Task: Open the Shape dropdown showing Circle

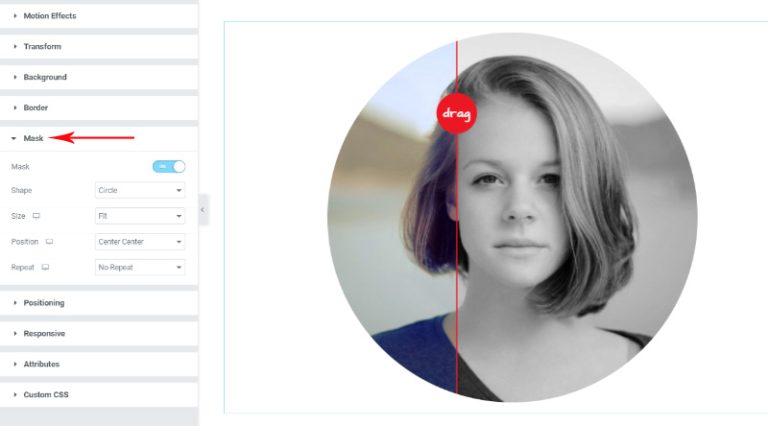Action: tap(140, 190)
